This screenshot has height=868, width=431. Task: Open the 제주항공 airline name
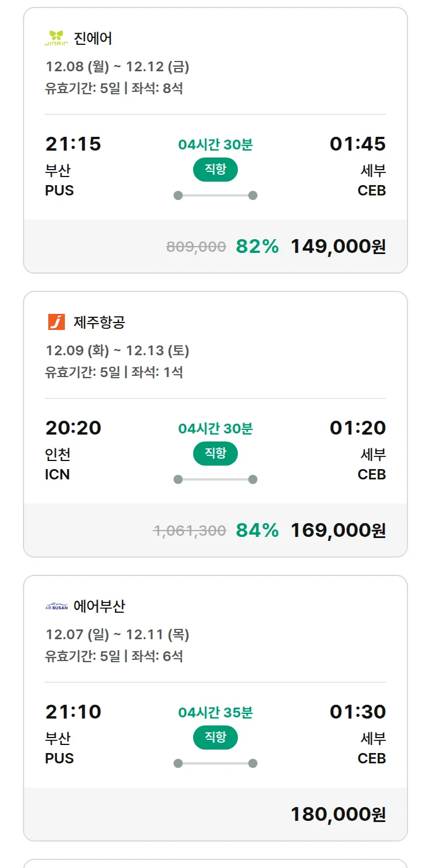99,322
